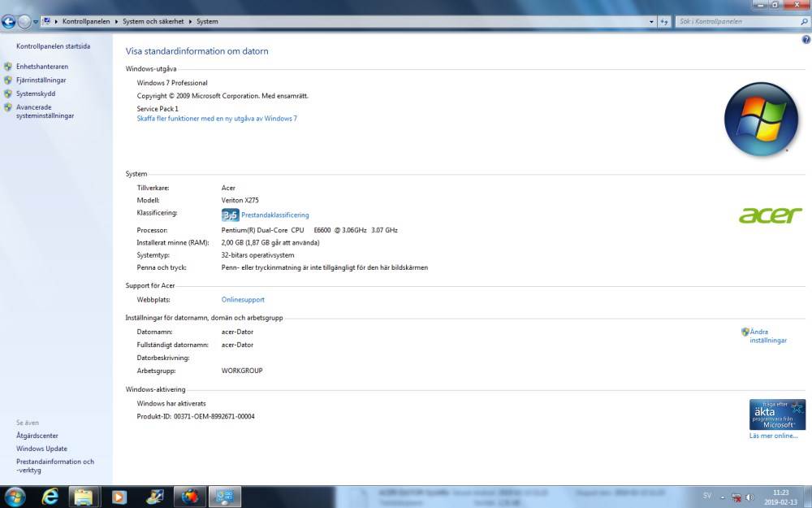Switch to the red-and-blue globe app on the taskbar
Image resolution: width=812 pixels, height=508 pixels.
click(x=189, y=497)
